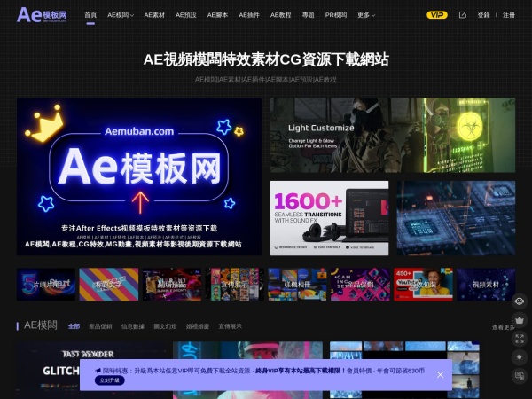Click the 立刻升級 upgrade button
This screenshot has height=399, width=532.
click(x=110, y=380)
